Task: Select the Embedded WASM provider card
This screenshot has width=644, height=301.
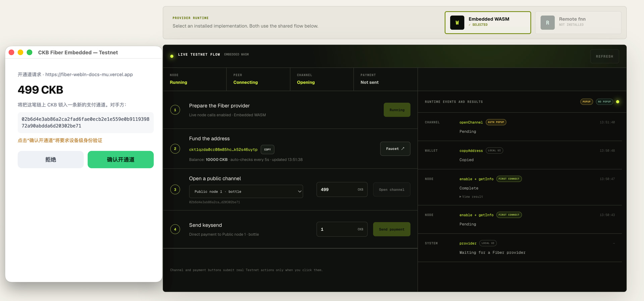Action: (x=488, y=23)
